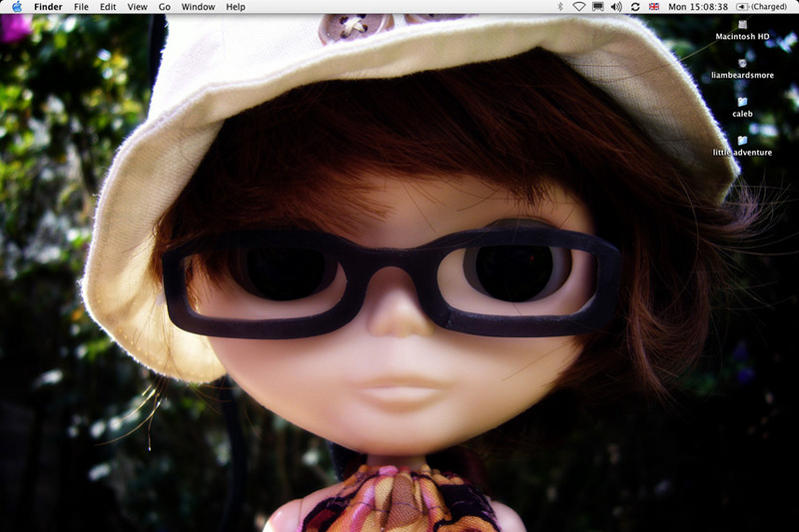Click the little adventure label text
Image resolution: width=799 pixels, height=532 pixels.
tap(742, 153)
